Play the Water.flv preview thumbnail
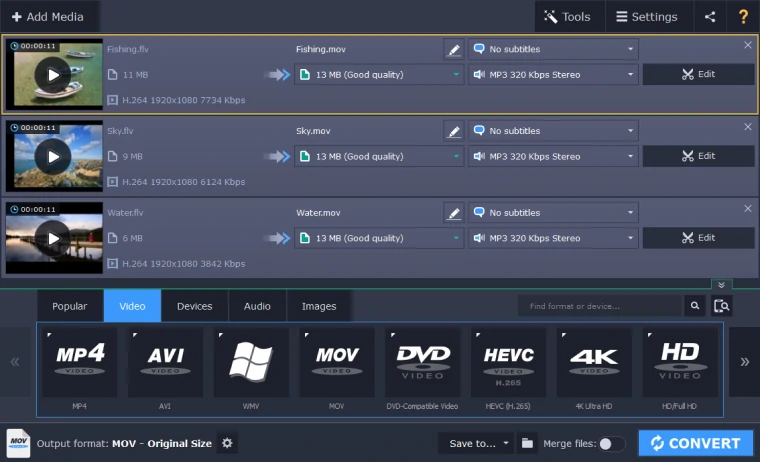 click(53, 238)
